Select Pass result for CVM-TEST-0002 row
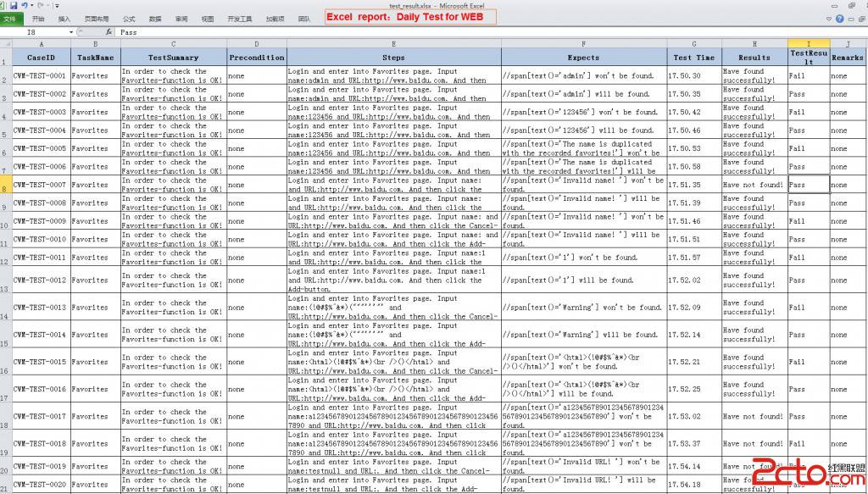868x494 pixels. pyautogui.click(x=808, y=94)
